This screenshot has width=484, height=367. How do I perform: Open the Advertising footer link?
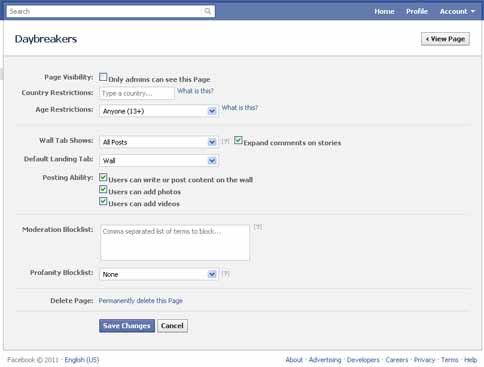pos(325,360)
